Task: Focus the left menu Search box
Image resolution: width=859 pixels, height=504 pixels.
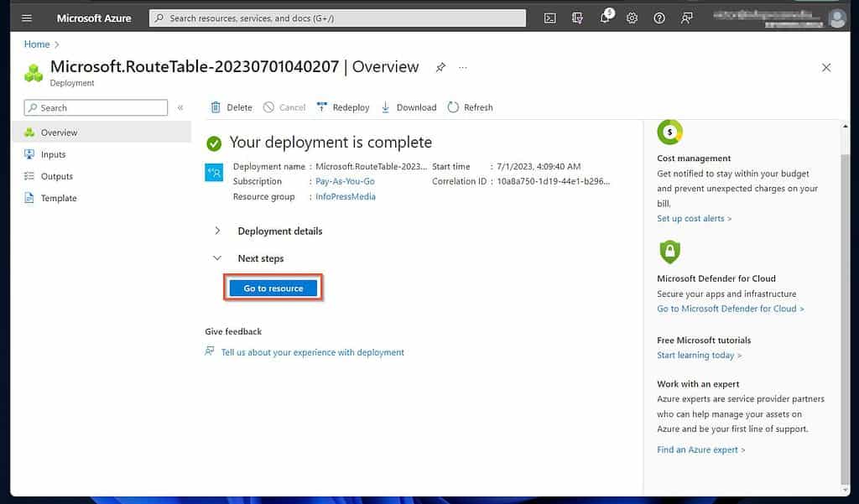Action: pos(96,108)
